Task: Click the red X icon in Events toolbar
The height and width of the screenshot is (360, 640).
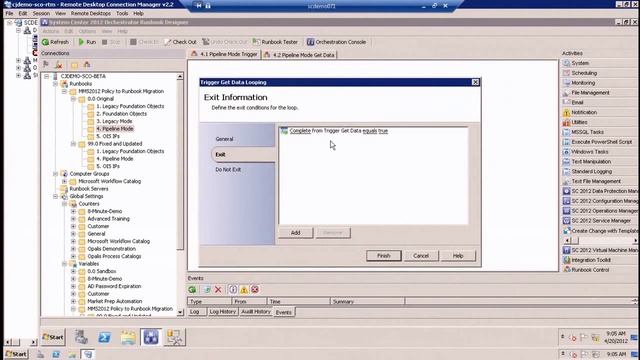Action: pyautogui.click(x=218, y=289)
